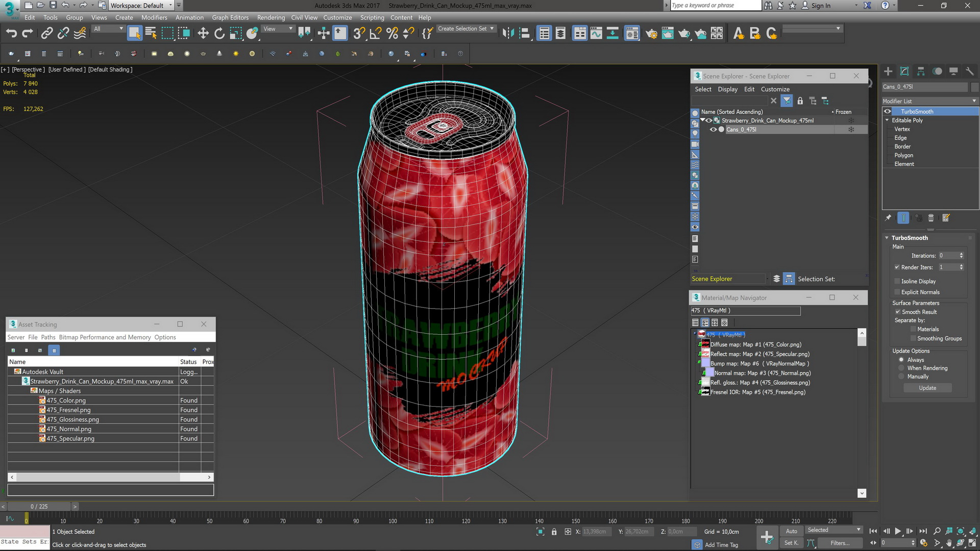This screenshot has height=551, width=980.
Task: Check Smoothing Groups checkbox
Action: point(913,338)
